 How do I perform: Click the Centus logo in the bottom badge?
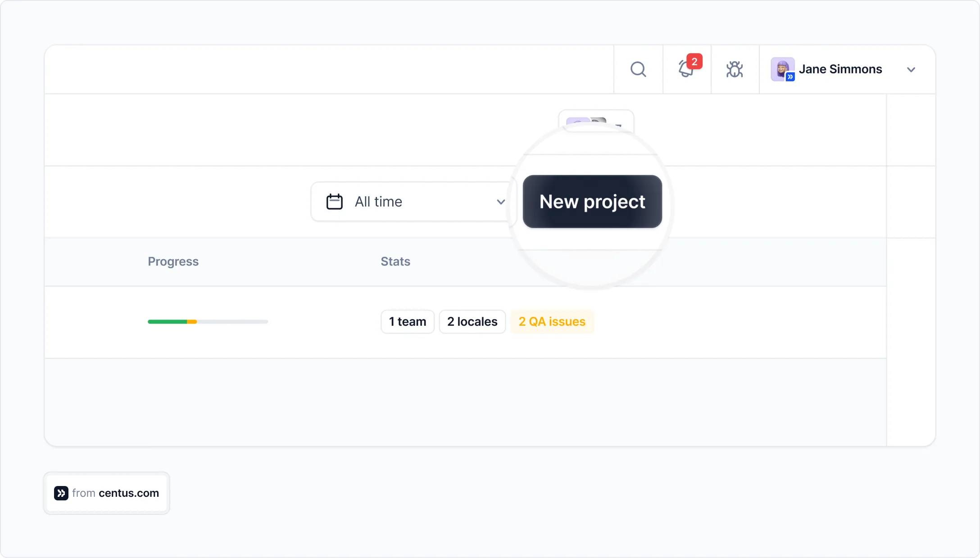pyautogui.click(x=62, y=493)
